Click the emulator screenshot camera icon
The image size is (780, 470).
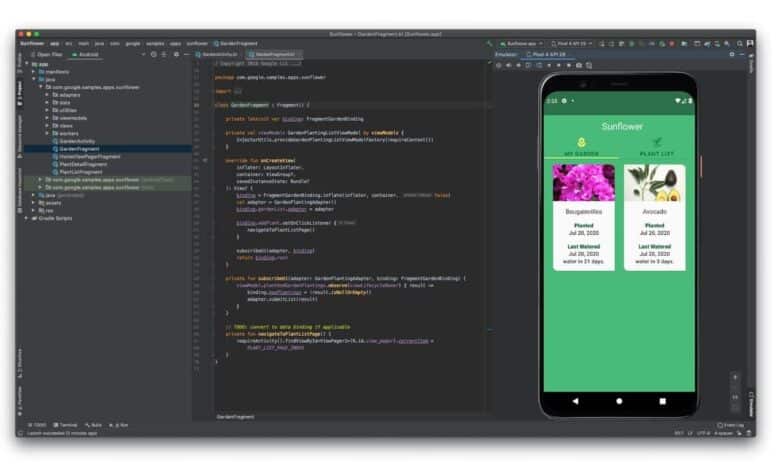578,65
